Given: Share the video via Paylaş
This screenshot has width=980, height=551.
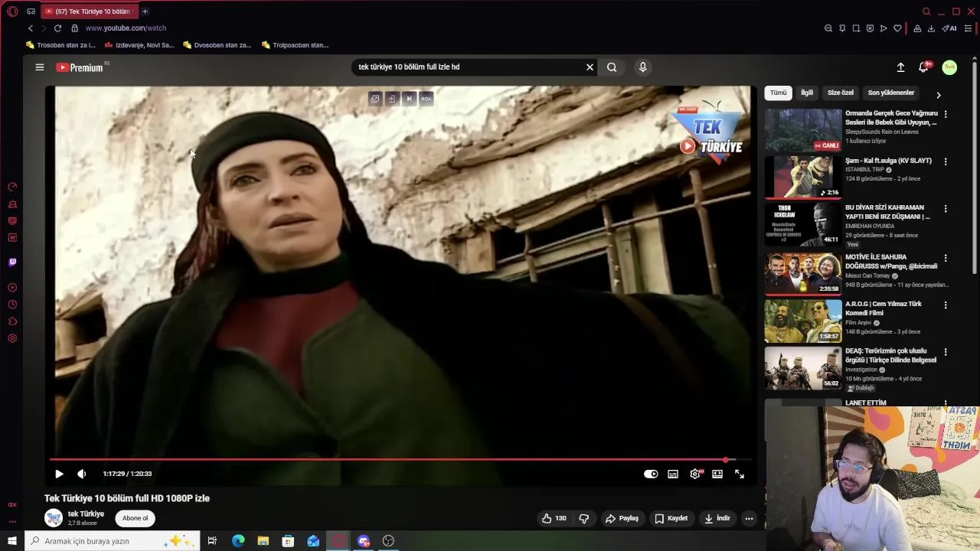Looking at the screenshot, I should coord(622,518).
